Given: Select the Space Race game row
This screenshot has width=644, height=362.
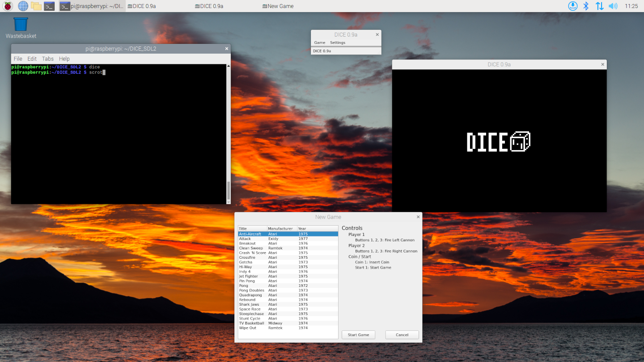Looking at the screenshot, I should tap(288, 309).
